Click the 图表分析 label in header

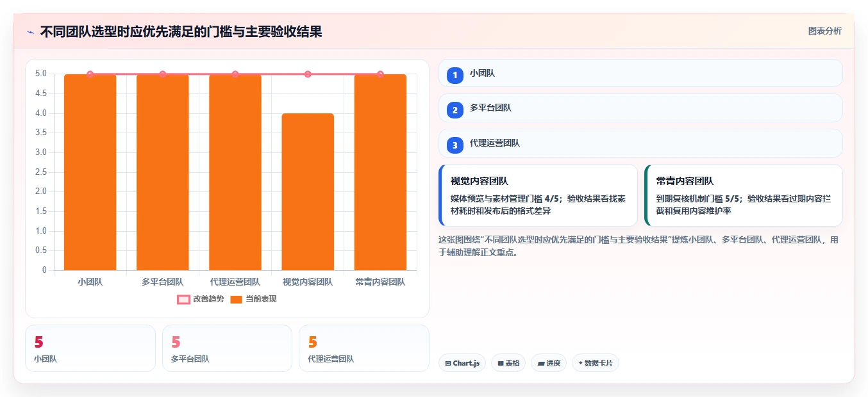[x=824, y=31]
